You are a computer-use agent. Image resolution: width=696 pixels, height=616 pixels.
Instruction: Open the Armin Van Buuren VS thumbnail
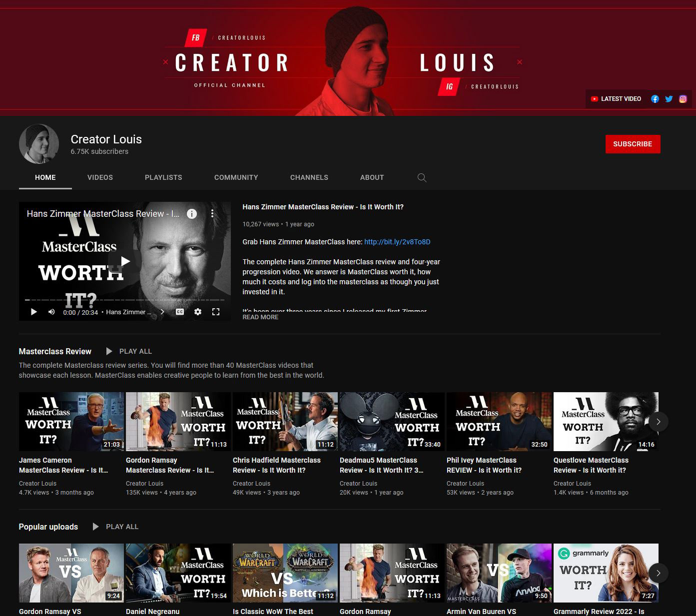[x=499, y=573]
